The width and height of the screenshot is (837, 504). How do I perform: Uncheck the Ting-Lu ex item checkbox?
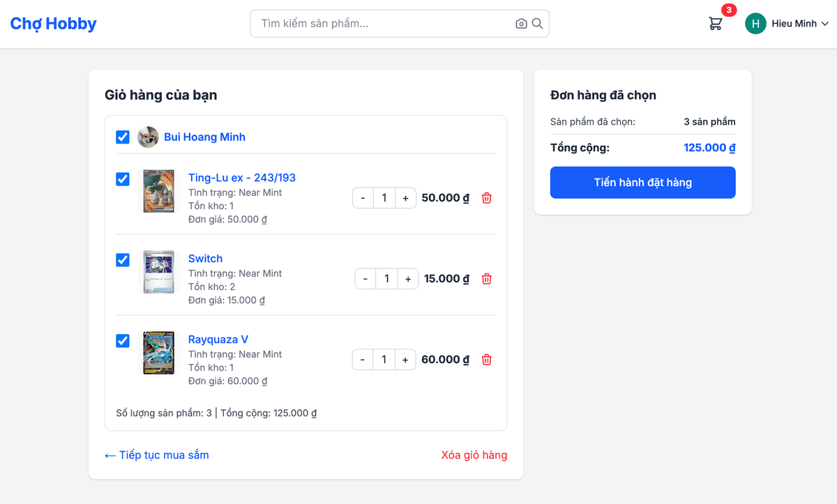123,179
